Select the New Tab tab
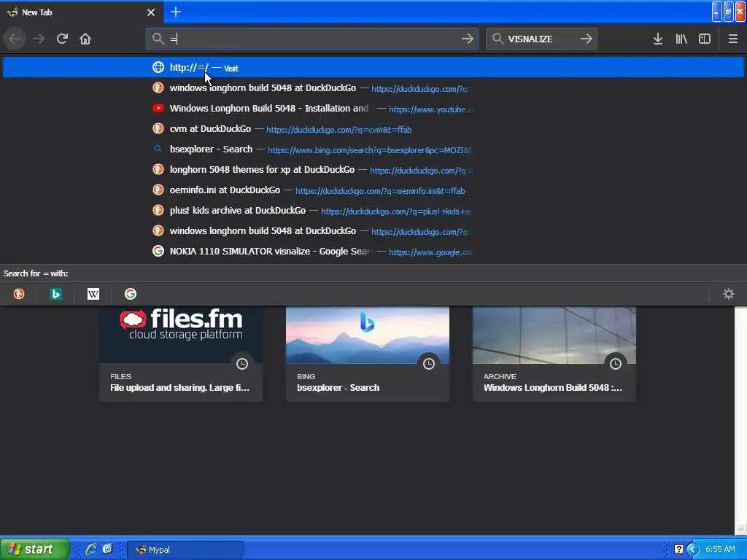This screenshot has width=747, height=560. tap(82, 12)
